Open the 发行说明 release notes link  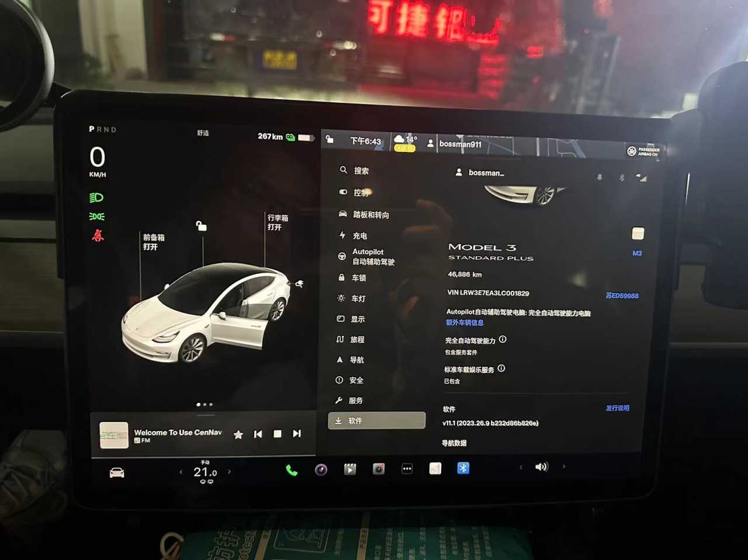(x=617, y=408)
